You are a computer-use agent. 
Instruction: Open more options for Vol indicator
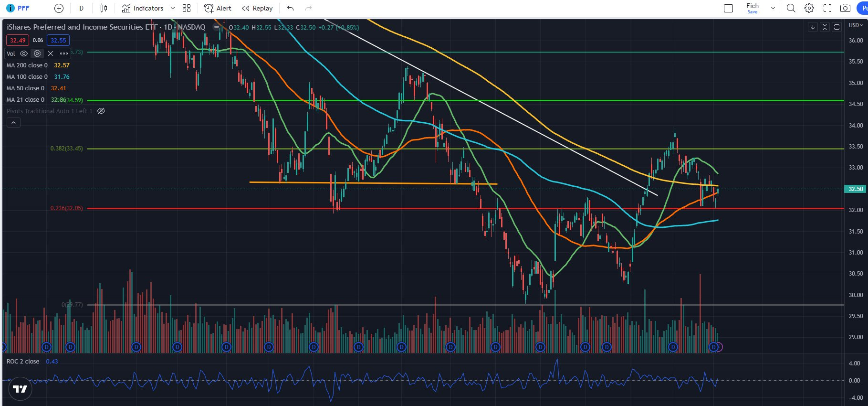click(64, 53)
